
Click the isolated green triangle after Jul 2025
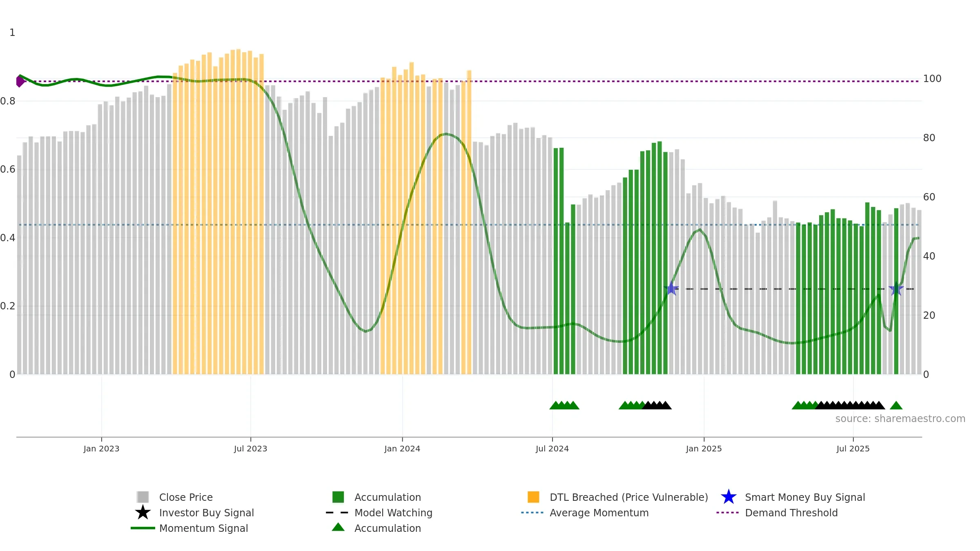pos(896,405)
